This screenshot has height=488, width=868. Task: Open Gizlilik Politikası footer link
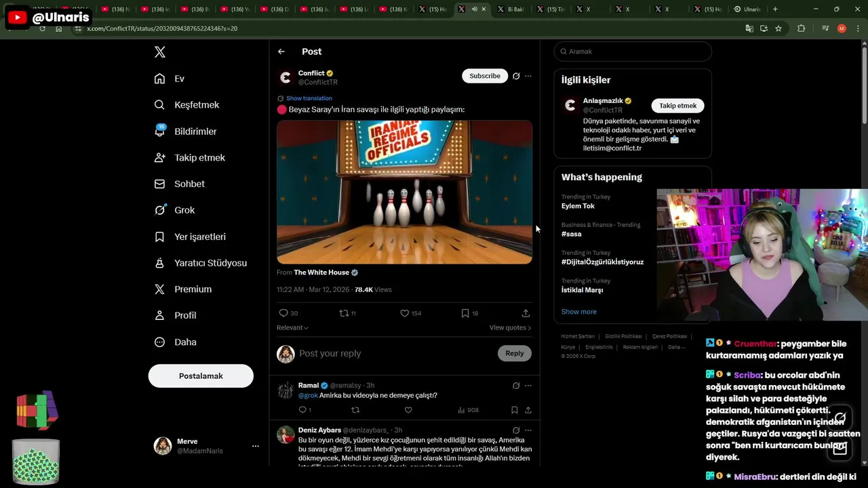pyautogui.click(x=623, y=336)
